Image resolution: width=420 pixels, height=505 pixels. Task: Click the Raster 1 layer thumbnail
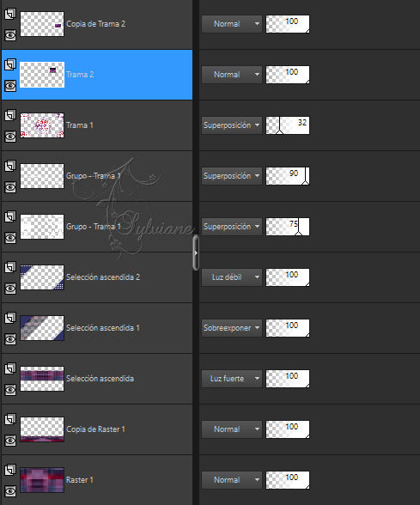point(42,480)
